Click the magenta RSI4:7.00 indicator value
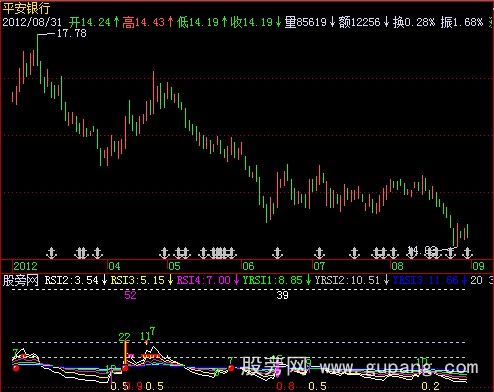The image size is (494, 392). (x=204, y=280)
